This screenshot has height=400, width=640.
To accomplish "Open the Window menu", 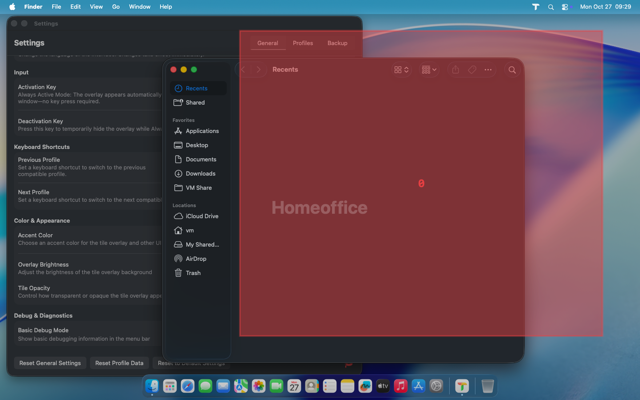I will click(x=140, y=7).
